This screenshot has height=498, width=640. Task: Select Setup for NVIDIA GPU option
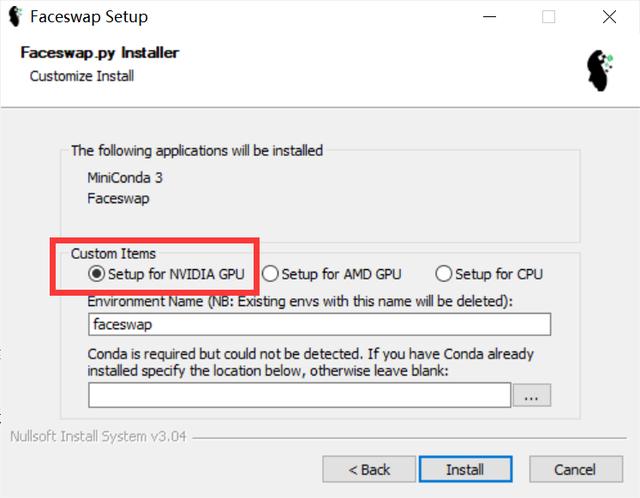point(97,273)
